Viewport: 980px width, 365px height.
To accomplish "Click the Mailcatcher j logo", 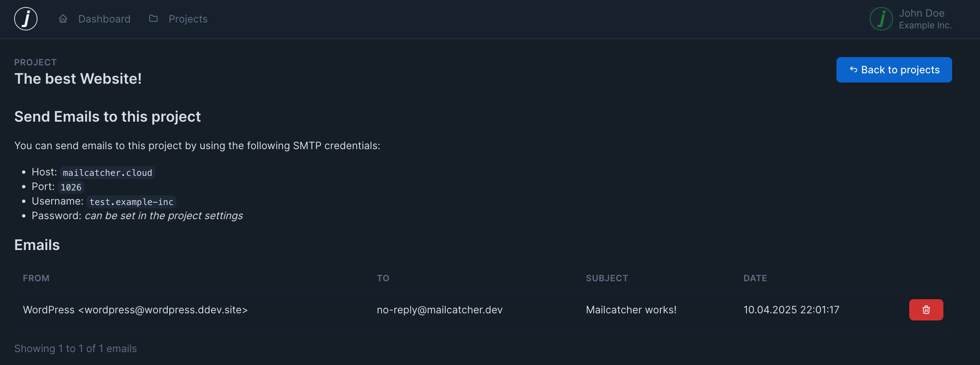I will (26, 19).
